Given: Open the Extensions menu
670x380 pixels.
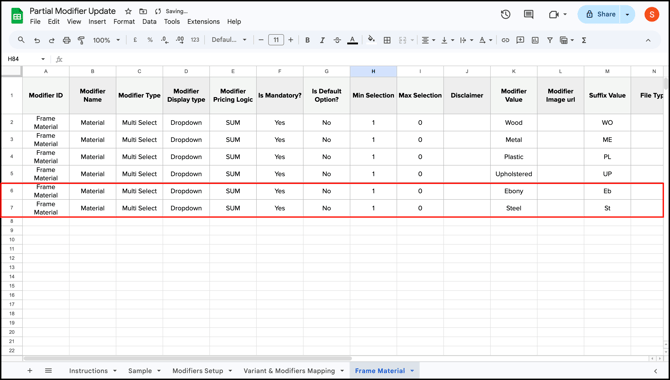Looking at the screenshot, I should [x=203, y=21].
